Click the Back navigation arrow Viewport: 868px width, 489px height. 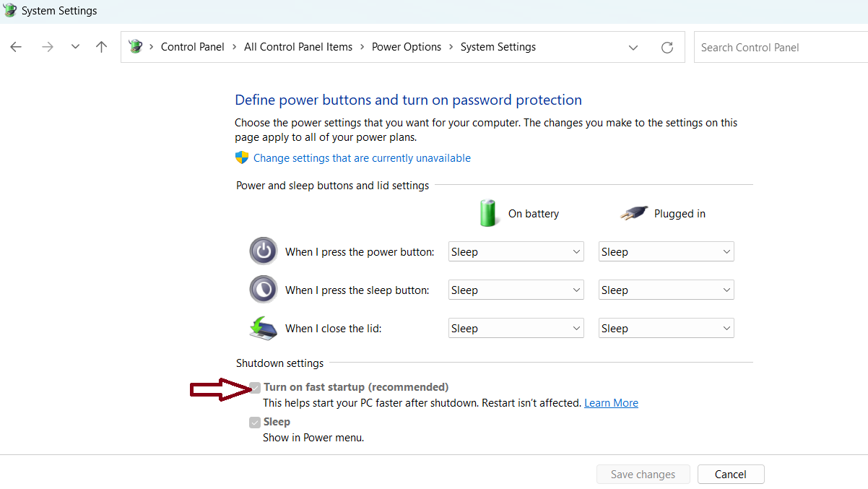(x=16, y=47)
